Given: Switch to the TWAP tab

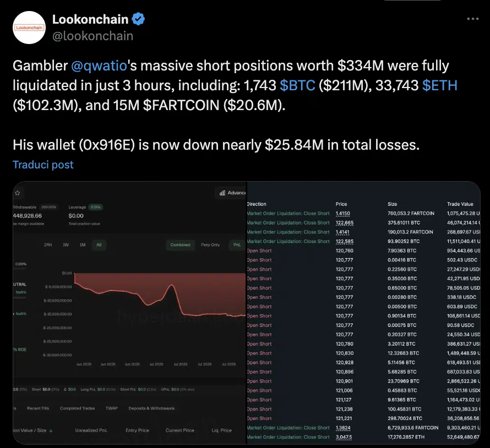Looking at the screenshot, I should tap(112, 408).
